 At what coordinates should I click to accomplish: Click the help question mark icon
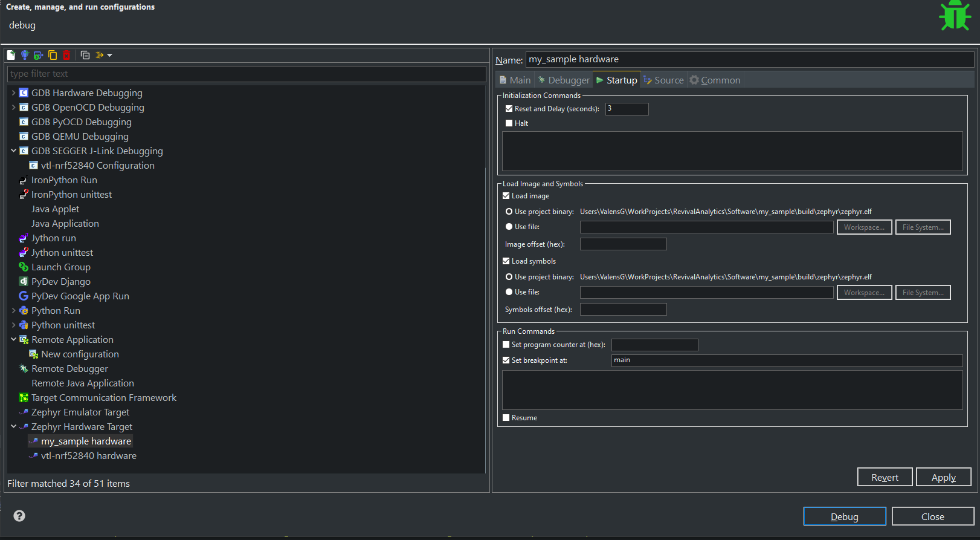pyautogui.click(x=19, y=516)
